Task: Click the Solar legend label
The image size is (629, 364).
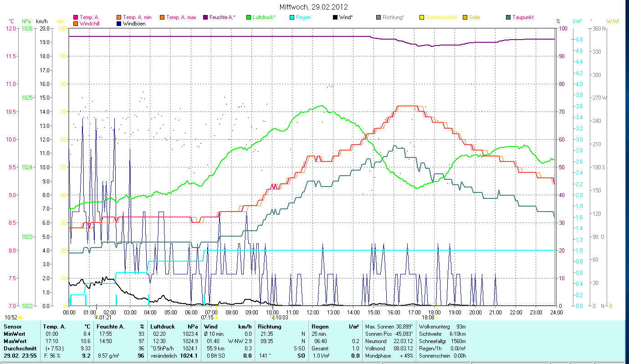Action: click(x=475, y=18)
